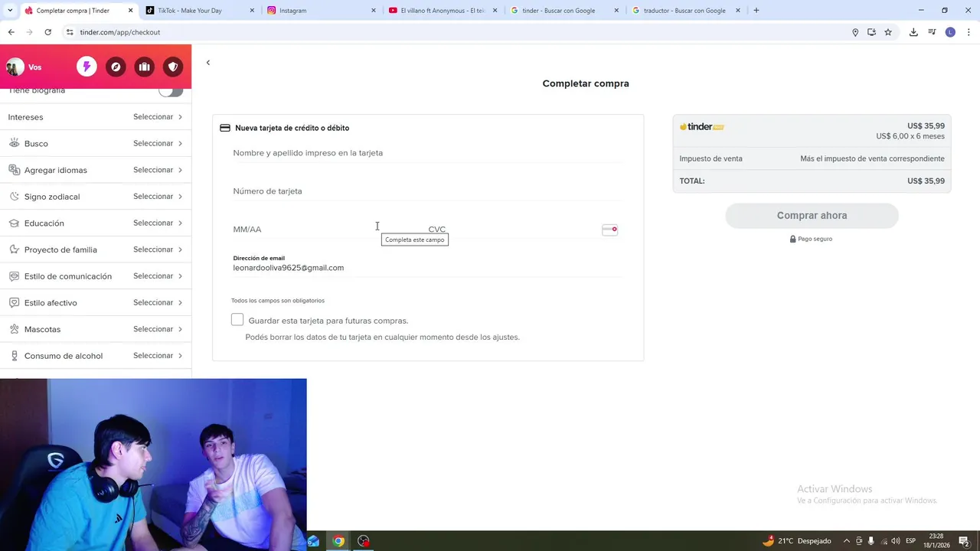
Task: Click the Nombre y apellido input field
Action: click(428, 153)
